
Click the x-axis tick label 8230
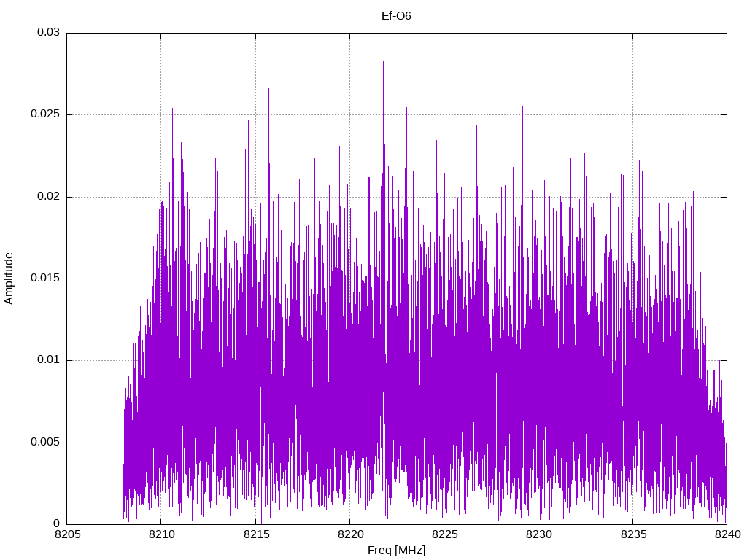[539, 534]
